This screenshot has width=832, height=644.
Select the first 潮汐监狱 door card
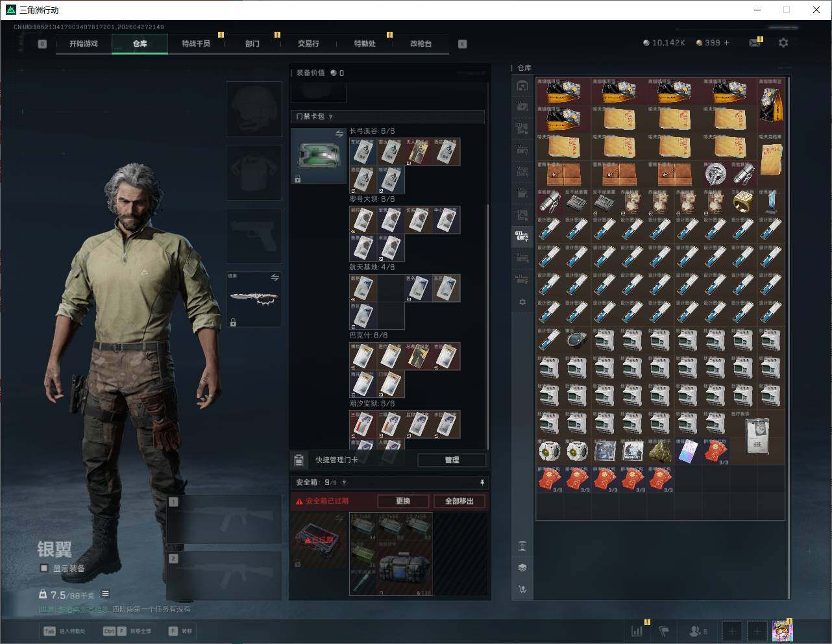363,425
